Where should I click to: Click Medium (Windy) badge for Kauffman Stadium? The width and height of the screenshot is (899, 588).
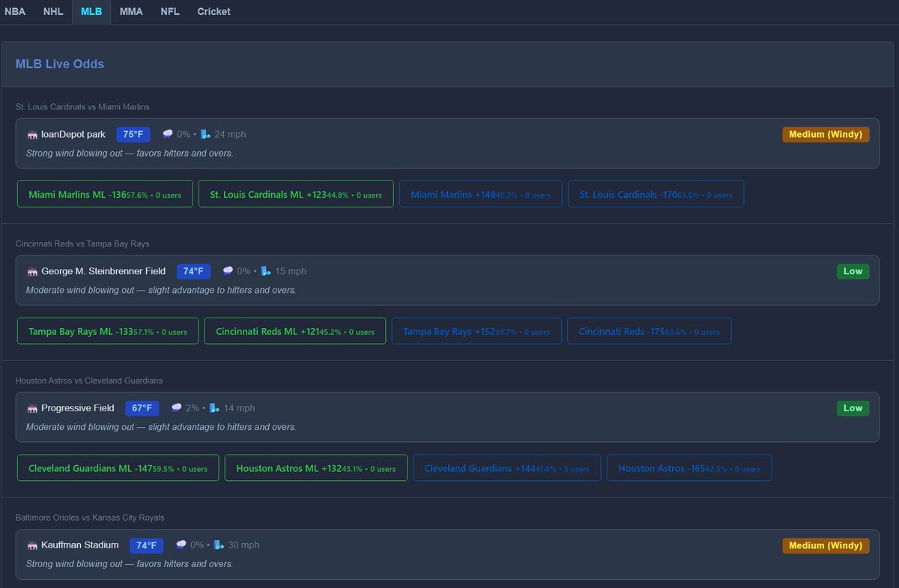click(826, 546)
